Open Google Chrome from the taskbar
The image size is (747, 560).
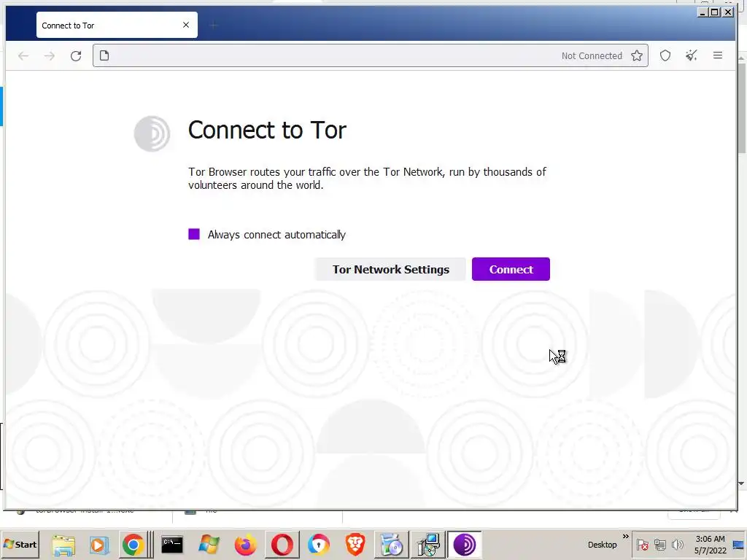tap(133, 545)
